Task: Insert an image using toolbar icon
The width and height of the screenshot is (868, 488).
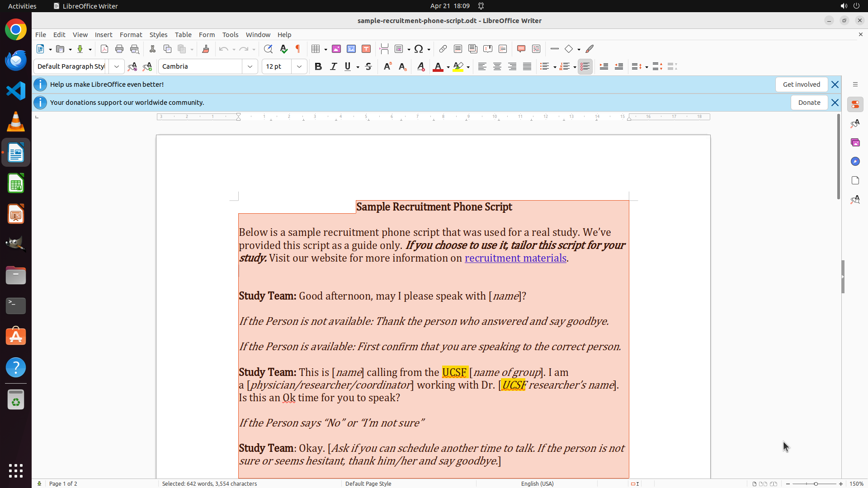Action: (x=336, y=49)
